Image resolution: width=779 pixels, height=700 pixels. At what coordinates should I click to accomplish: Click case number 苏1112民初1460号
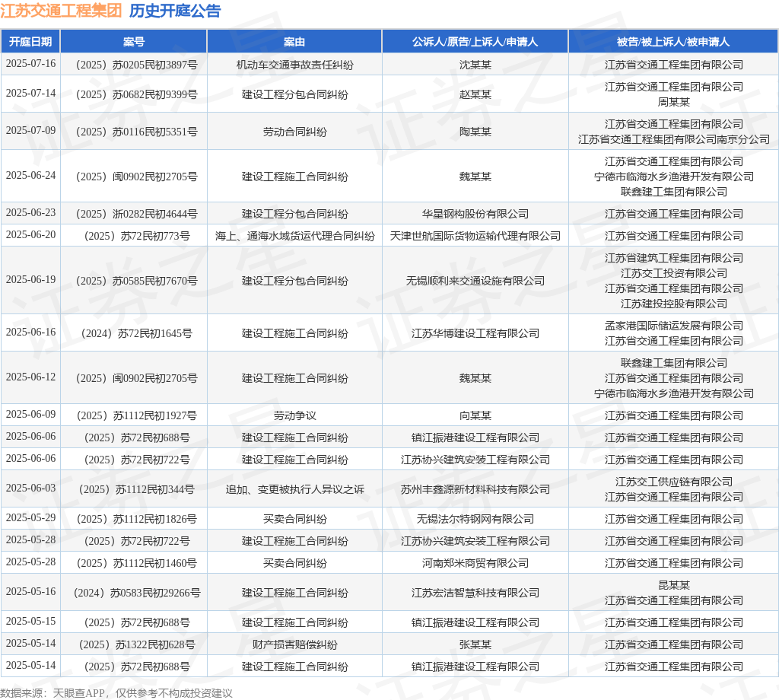136,563
